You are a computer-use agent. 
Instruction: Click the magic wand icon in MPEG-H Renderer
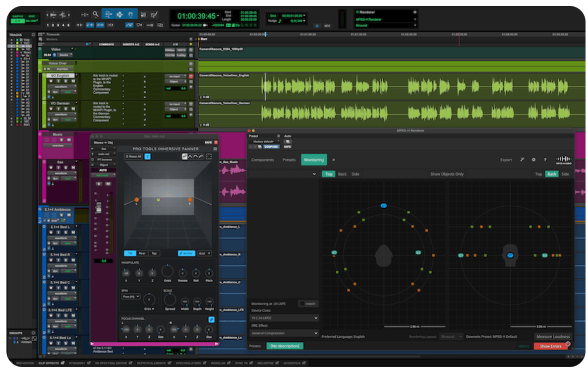point(522,159)
